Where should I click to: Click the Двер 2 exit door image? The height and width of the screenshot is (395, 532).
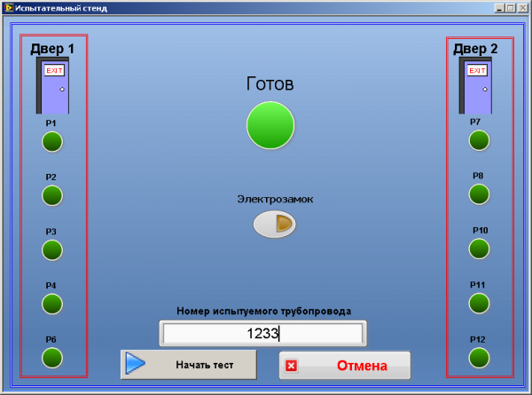coord(475,85)
